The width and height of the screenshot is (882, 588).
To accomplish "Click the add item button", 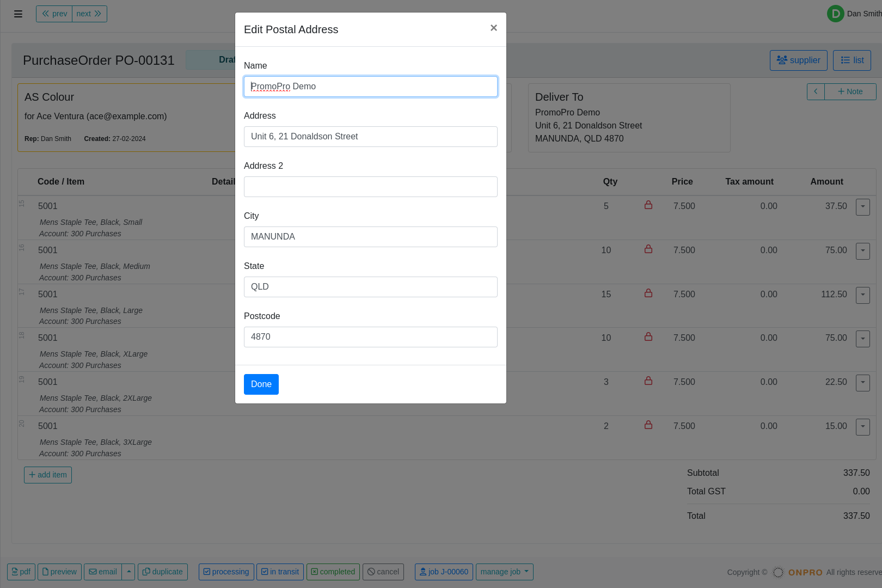I will pyautogui.click(x=48, y=475).
